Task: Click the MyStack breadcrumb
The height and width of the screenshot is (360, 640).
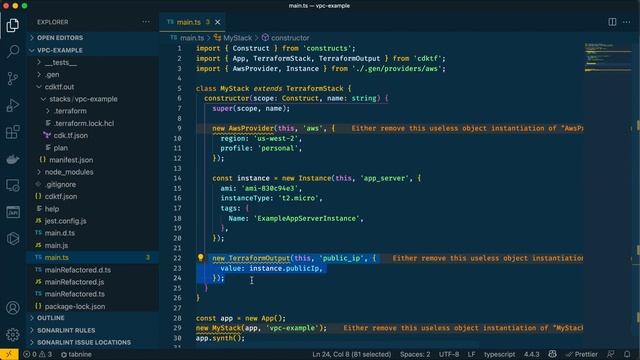Action: coord(237,38)
